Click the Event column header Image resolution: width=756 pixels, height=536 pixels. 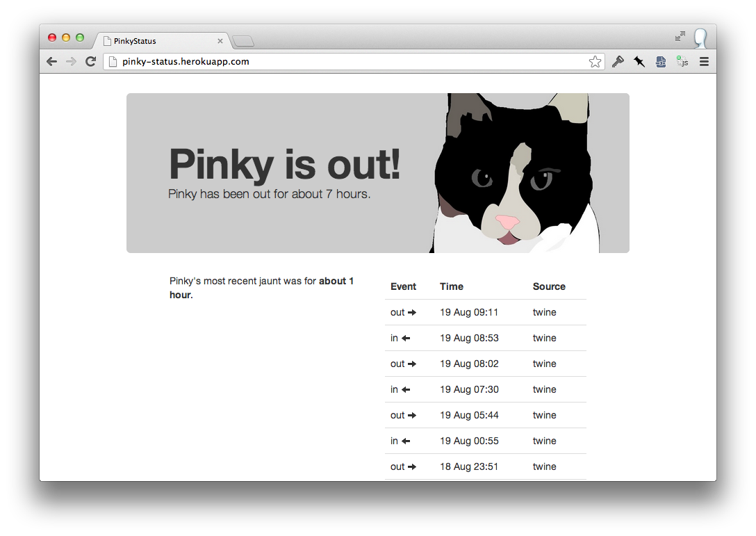403,286
